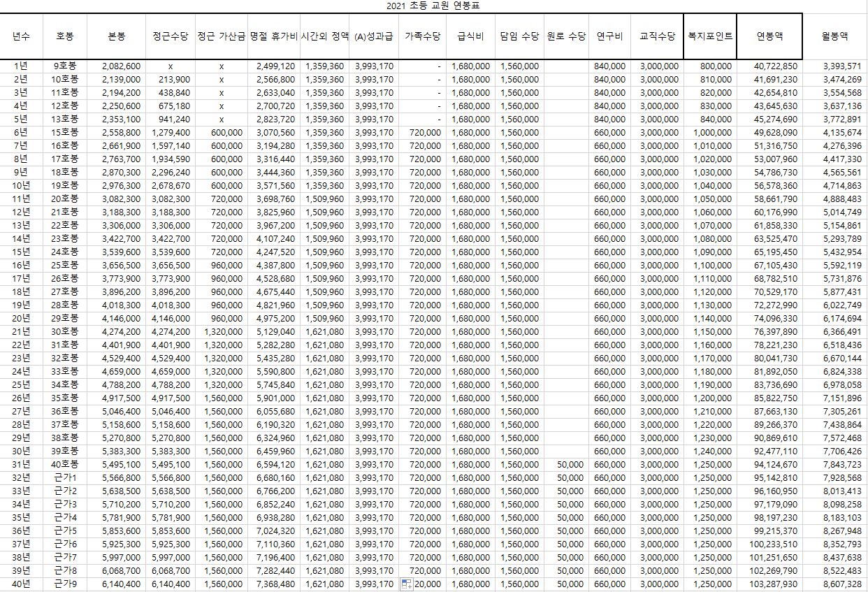Image resolution: width=868 pixels, height=592 pixels.
Task: Select the (A)성과급 header cell
Action: tap(374, 36)
